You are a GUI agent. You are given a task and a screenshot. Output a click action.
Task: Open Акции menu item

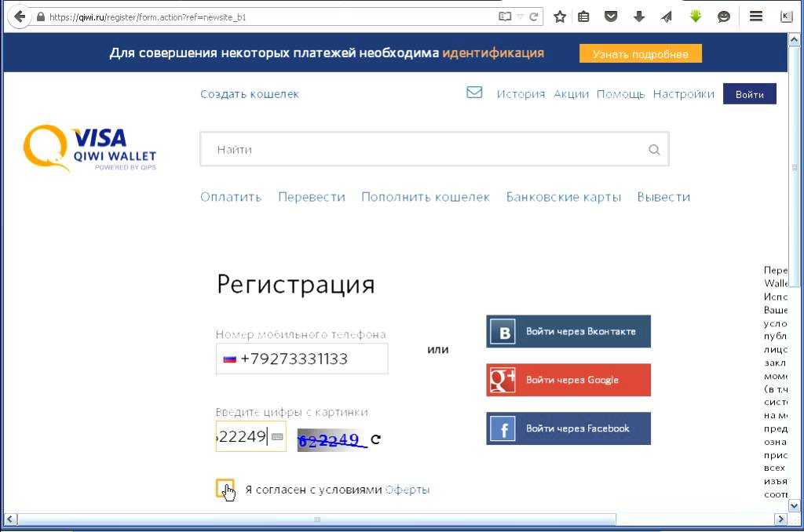[572, 94]
